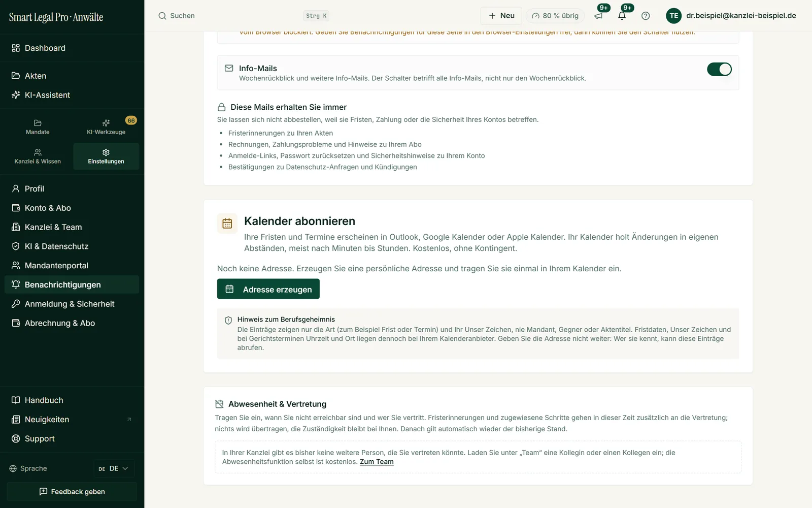Click the Neu button
Viewport: 812px width, 508px height.
(x=501, y=16)
